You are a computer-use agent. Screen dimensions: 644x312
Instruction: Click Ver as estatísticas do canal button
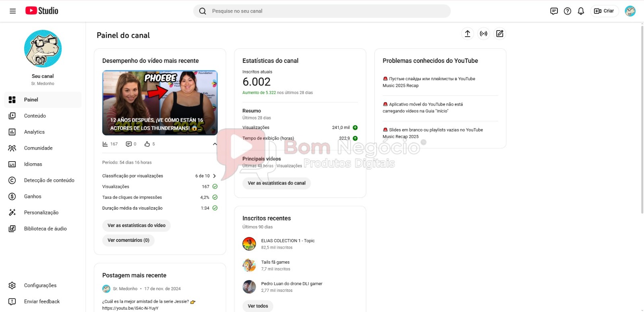pos(277,183)
